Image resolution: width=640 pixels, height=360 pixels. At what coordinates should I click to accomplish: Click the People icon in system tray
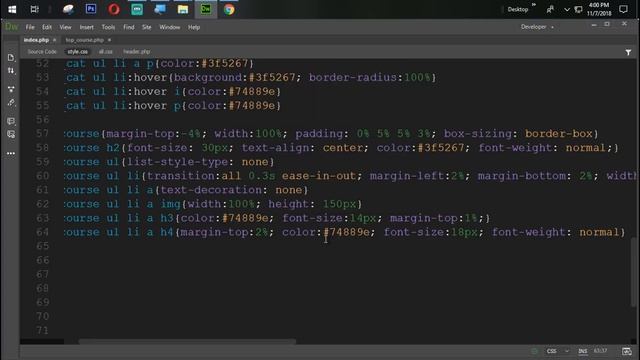click(550, 9)
